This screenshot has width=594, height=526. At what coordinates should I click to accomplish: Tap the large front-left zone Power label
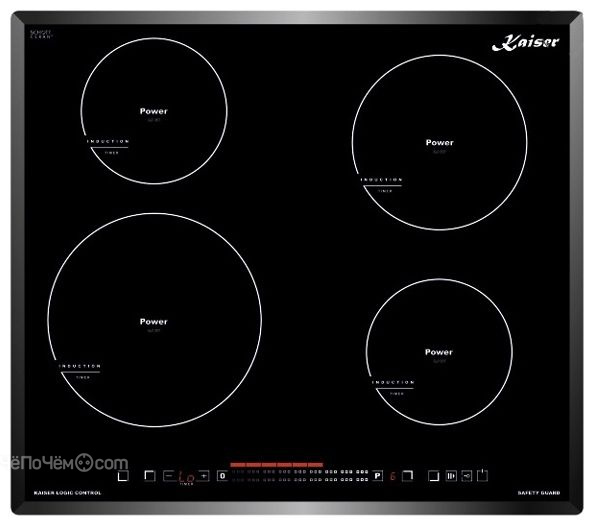point(153,321)
